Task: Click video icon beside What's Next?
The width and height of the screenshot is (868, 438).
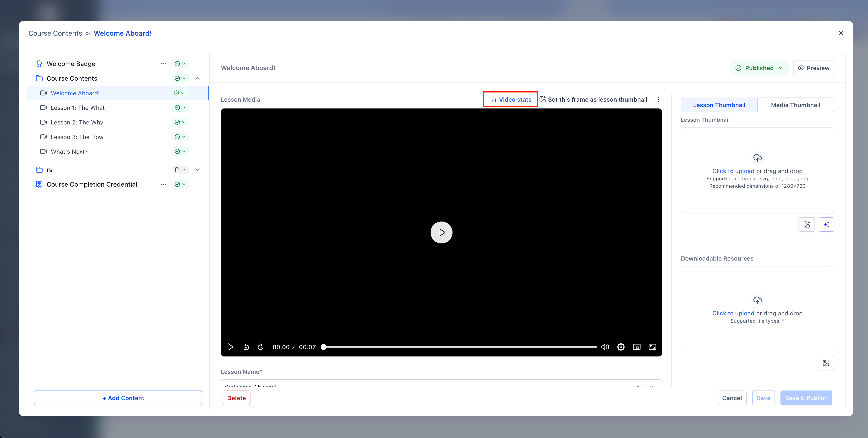Action: (43, 151)
